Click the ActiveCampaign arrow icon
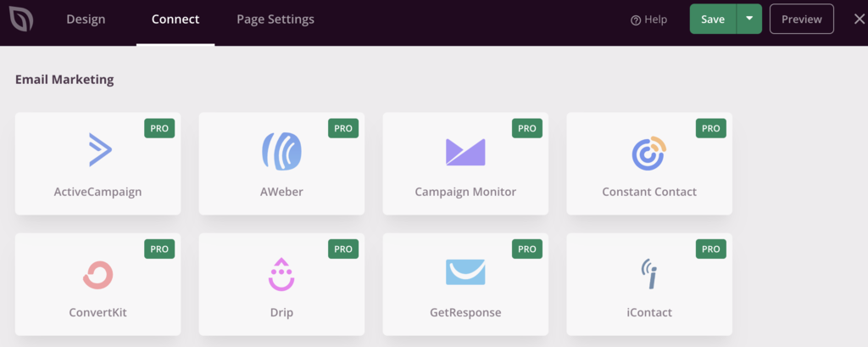 [x=100, y=150]
